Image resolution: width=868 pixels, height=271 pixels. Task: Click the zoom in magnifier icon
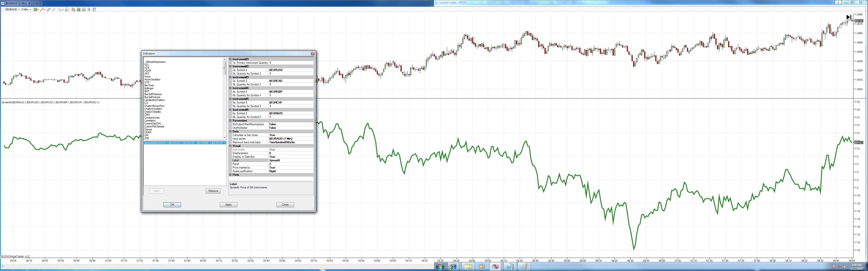pyautogui.click(x=49, y=9)
